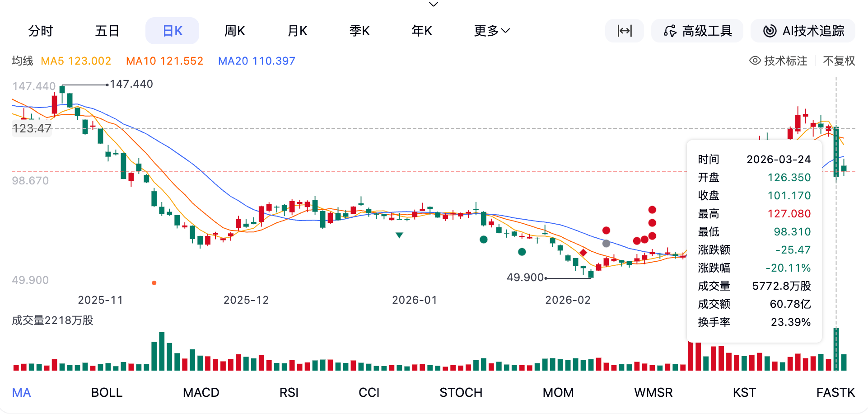This screenshot has width=868, height=414.
Task: Click the green downward triangle marker
Action: [x=399, y=235]
